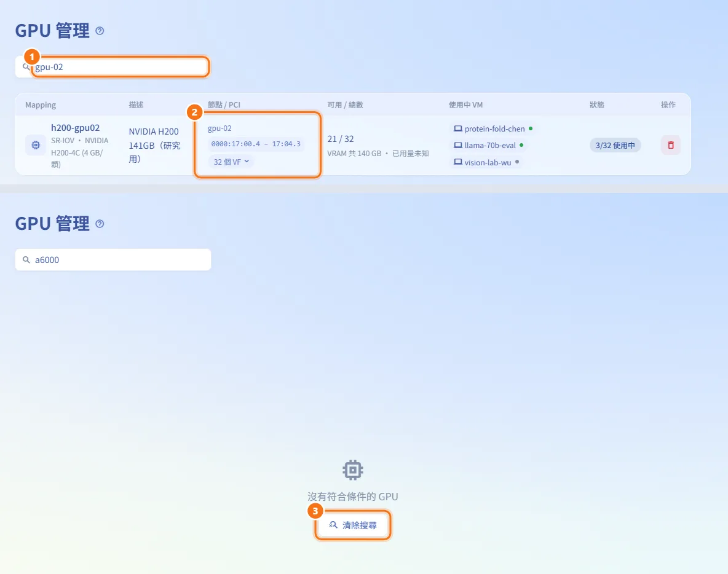The image size is (728, 574).
Task: Click the laptop icon next to protein-fold-chen
Action: tap(458, 128)
